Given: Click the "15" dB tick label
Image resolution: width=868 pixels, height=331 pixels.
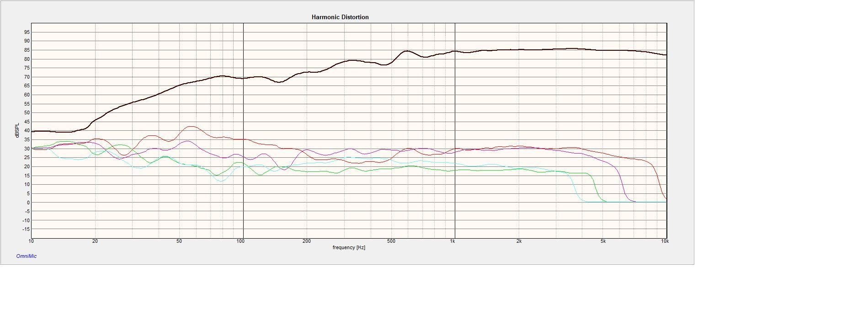Looking at the screenshot, I should coord(27,176).
